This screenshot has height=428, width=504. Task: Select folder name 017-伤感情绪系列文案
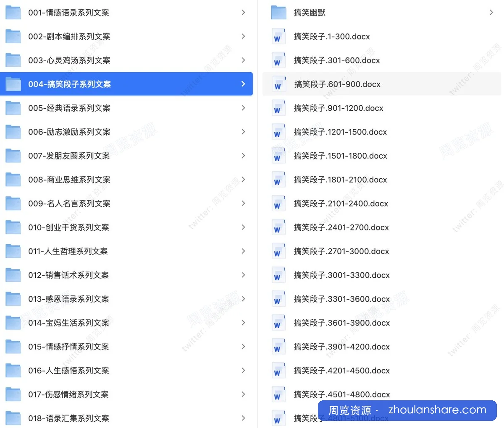[x=68, y=394]
